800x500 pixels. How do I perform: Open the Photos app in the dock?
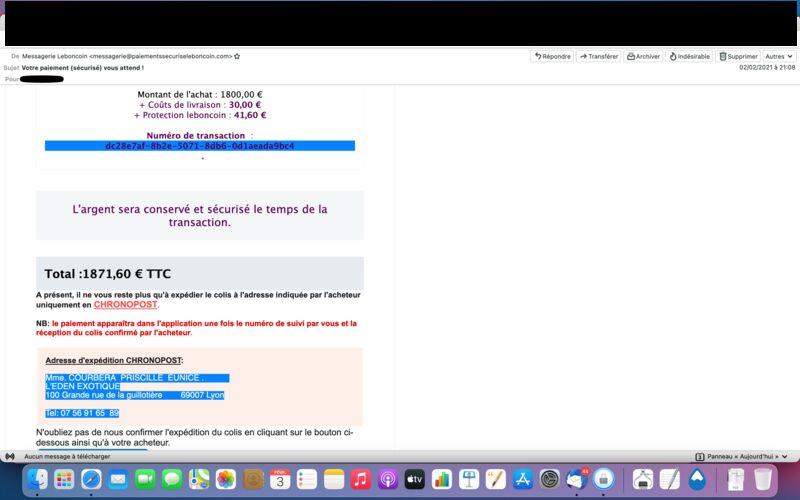coord(226,479)
